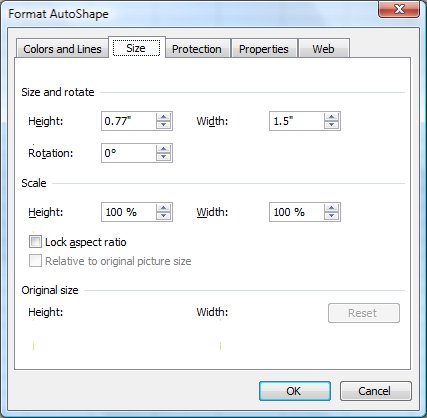The width and height of the screenshot is (427, 418).
Task: Increase Rotation with the up arrow
Action: click(x=163, y=149)
